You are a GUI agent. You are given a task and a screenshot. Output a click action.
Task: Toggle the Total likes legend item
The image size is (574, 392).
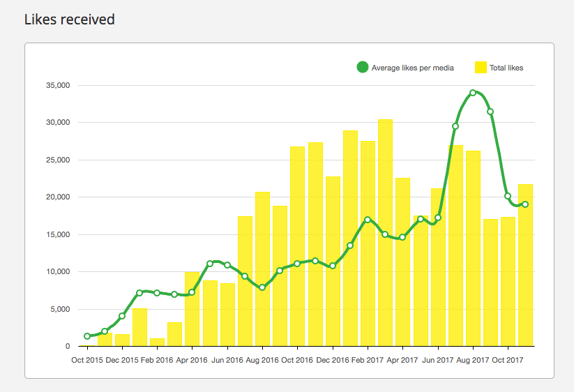coord(499,68)
